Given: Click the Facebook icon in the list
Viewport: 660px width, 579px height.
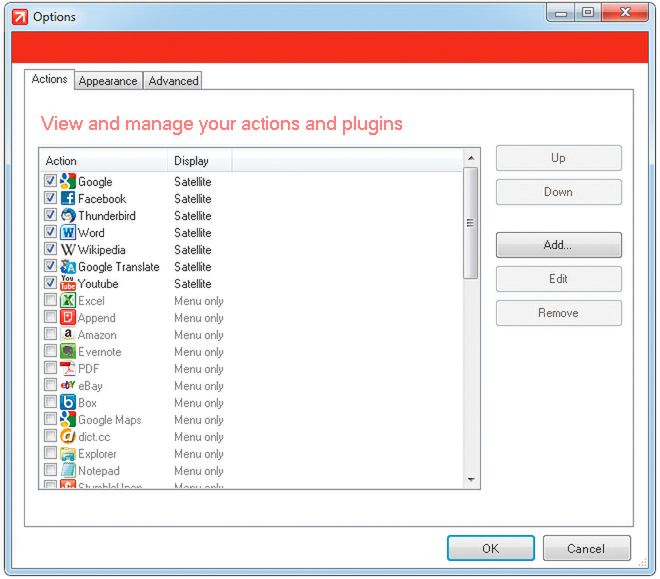Looking at the screenshot, I should 68,198.
